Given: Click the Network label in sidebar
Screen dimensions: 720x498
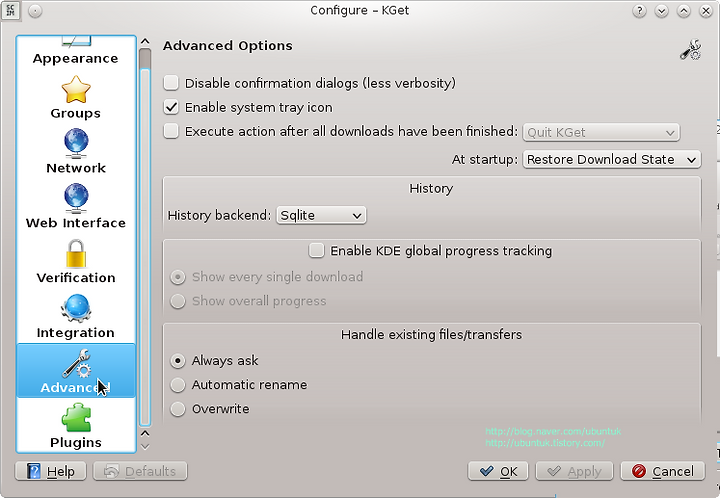Looking at the screenshot, I should click(x=76, y=168).
